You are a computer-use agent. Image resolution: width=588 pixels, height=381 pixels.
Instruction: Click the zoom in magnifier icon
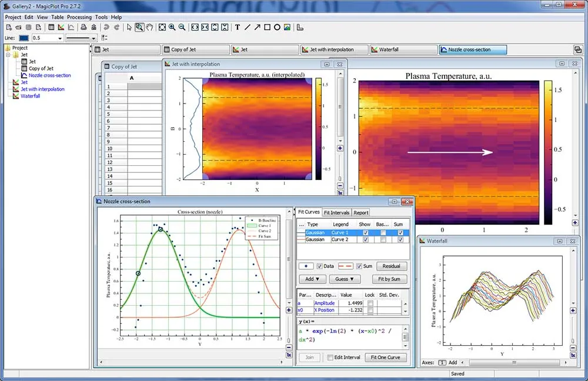tap(172, 27)
